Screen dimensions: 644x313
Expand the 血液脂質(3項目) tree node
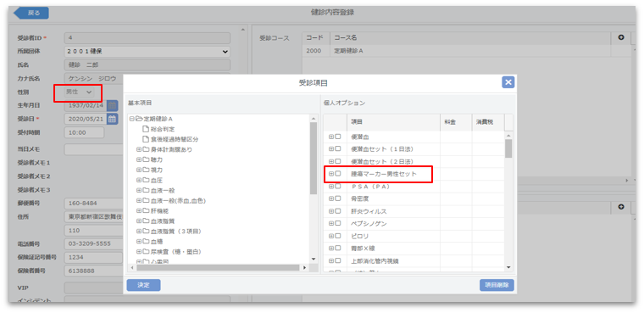(139, 232)
